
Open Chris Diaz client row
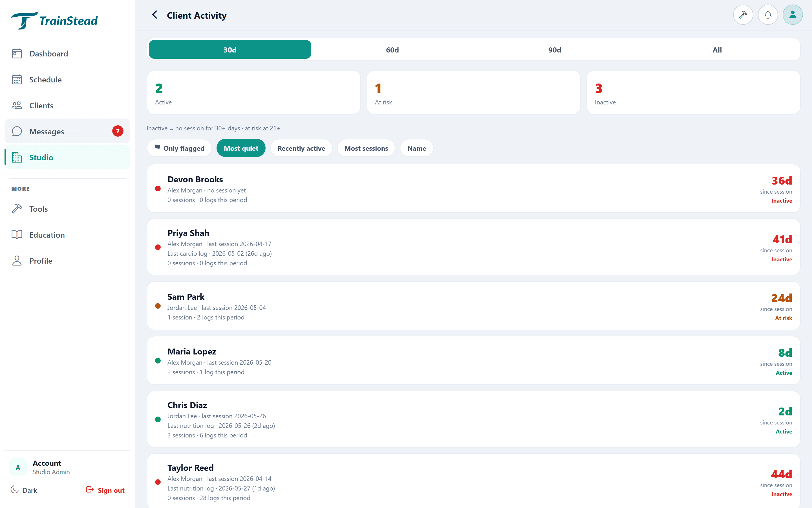[x=473, y=419]
